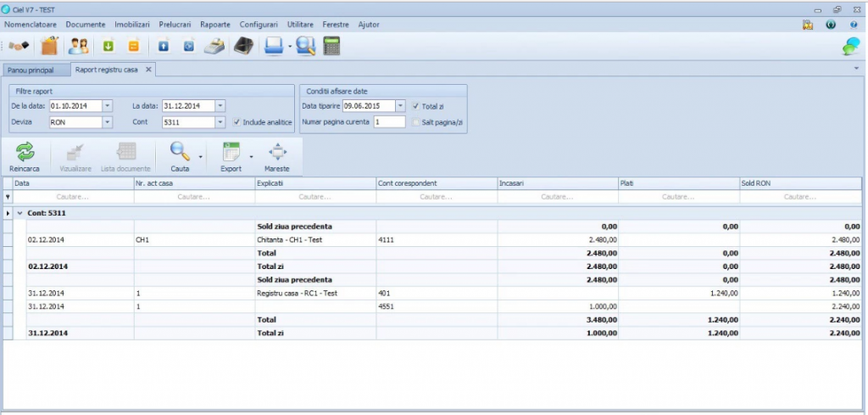Click the orange transfer document icon
Screen dimensions: 868x415
pos(133,47)
